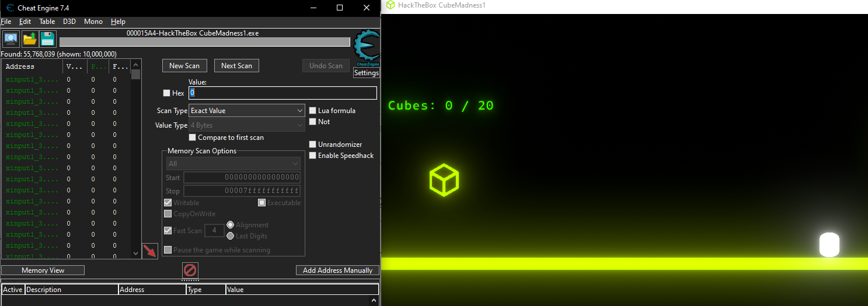Toggle the Writable checkbox
Image resolution: width=868 pixels, height=306 pixels.
(168, 203)
